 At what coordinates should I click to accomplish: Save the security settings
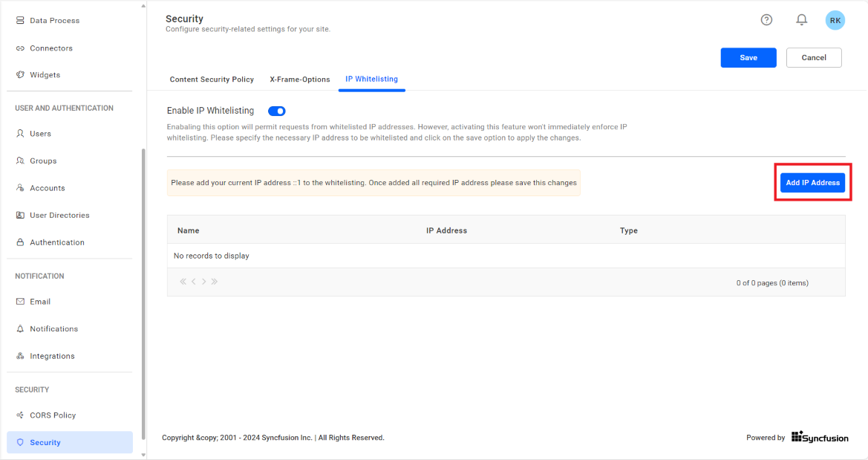(748, 57)
